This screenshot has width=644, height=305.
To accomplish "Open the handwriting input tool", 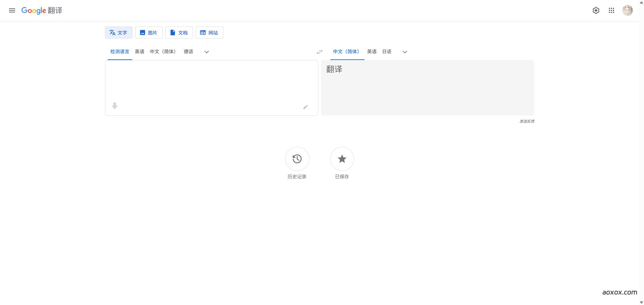I will pyautogui.click(x=306, y=107).
